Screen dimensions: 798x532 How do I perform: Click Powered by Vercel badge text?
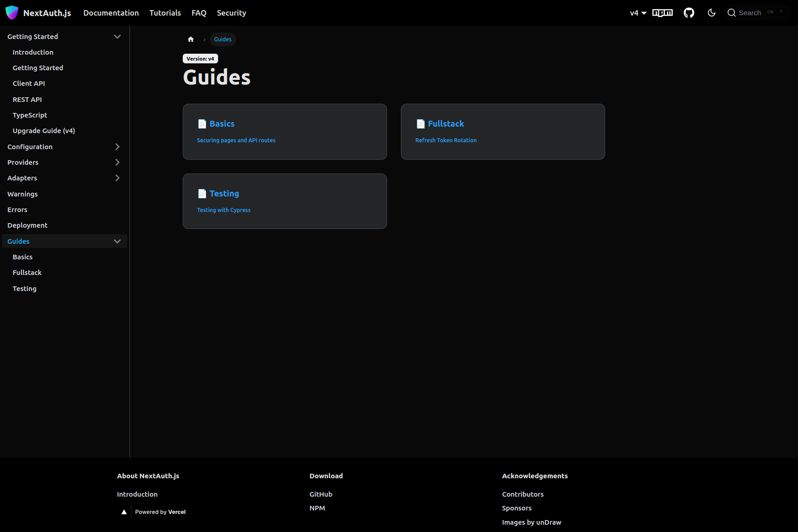(160, 512)
